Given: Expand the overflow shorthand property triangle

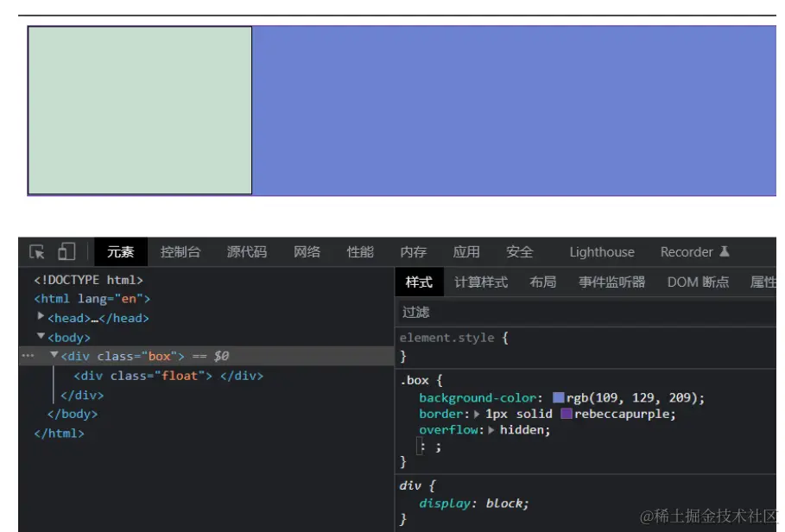Looking at the screenshot, I should [491, 430].
